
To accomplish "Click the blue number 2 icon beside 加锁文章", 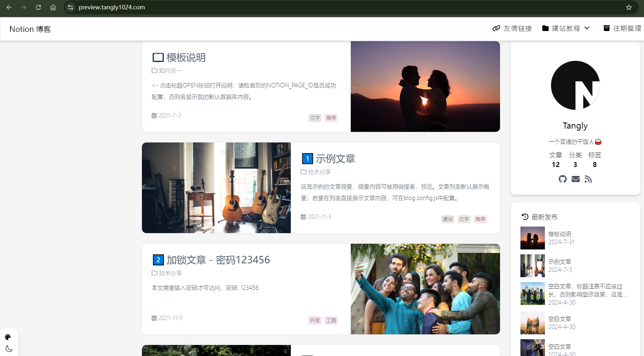I will 158,260.
